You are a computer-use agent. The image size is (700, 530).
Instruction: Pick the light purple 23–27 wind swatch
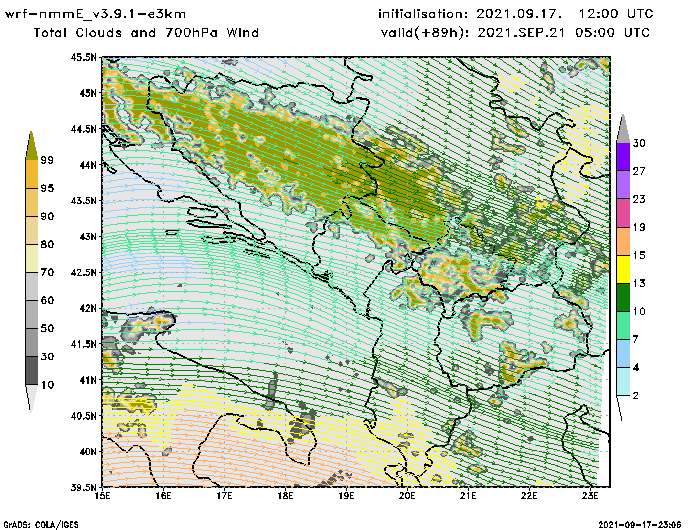click(623, 185)
